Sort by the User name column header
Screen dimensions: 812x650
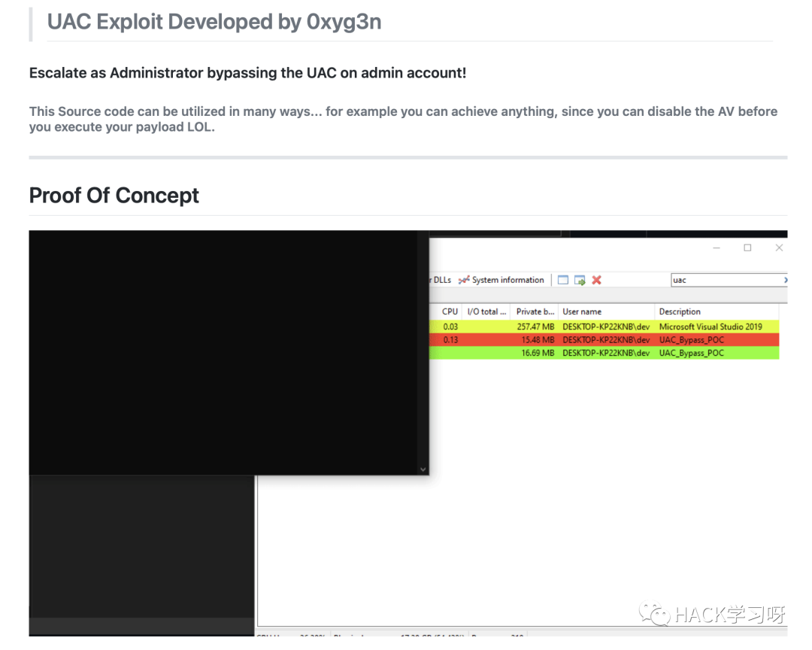[607, 311]
